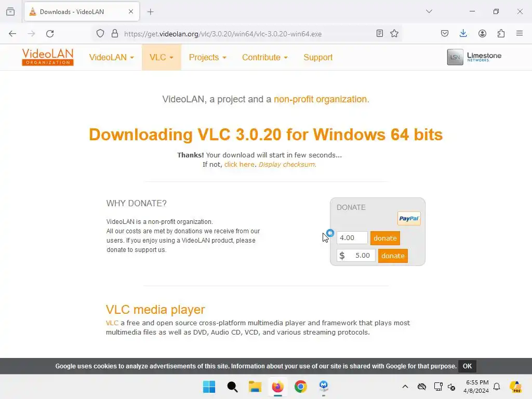532x399 pixels.
Task: Click the Firefox View icon
Action: point(10,11)
